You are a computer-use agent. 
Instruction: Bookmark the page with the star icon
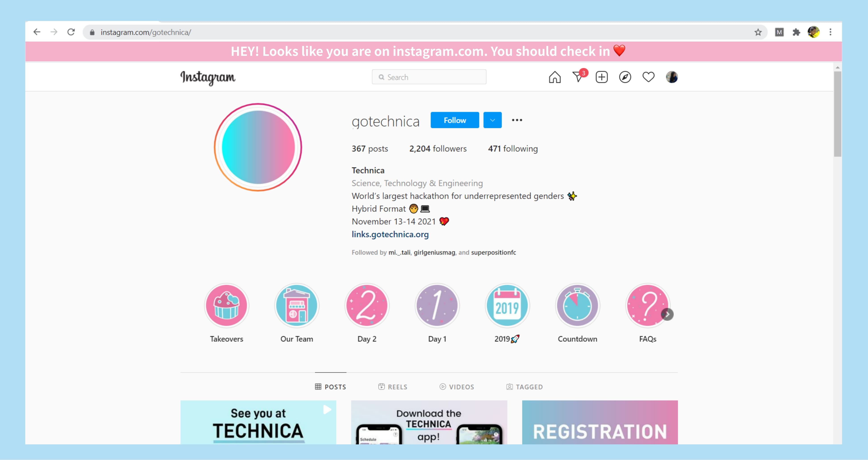click(x=758, y=32)
